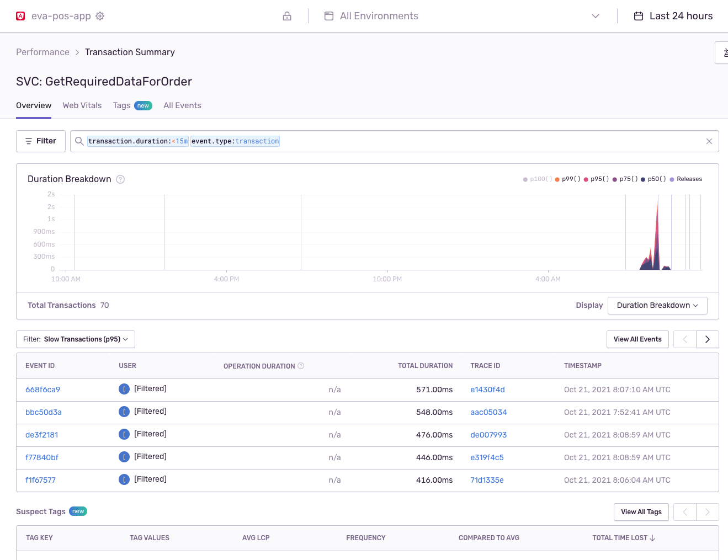Viewport: 728px width, 560px height.
Task: Click user avatar in row de3f2181
Action: click(x=124, y=434)
